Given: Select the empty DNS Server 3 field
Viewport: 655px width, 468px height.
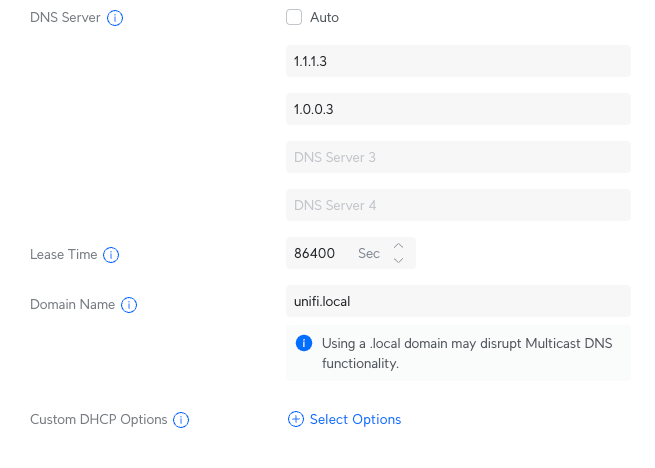Looking at the screenshot, I should point(458,157).
